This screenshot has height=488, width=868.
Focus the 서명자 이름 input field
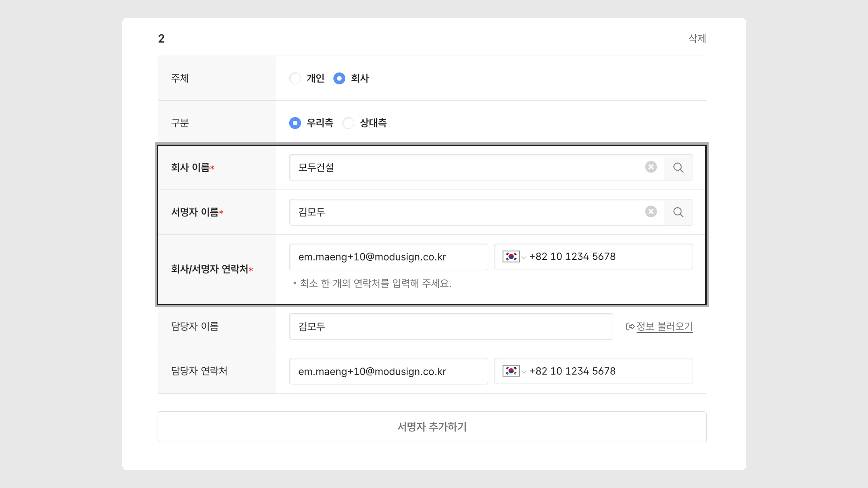coord(465,212)
